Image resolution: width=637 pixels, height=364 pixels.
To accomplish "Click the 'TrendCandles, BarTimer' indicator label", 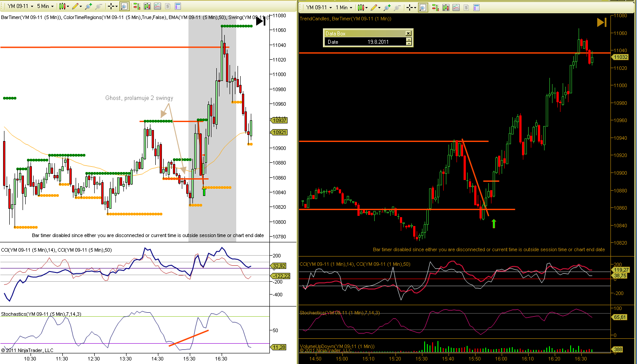I will pos(345,19).
